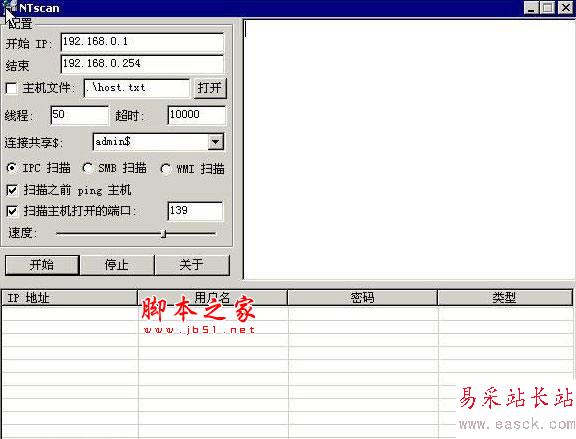Minimize the NTscan window
The width and height of the screenshot is (576, 439).
(531, 8)
